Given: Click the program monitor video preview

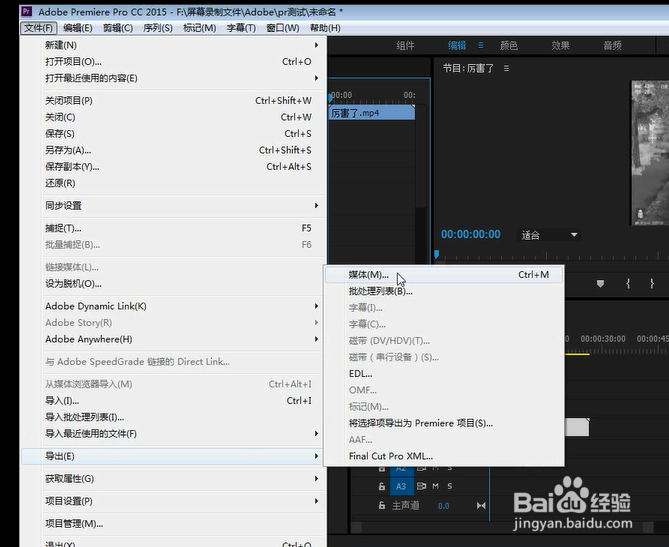Looking at the screenshot, I should pos(650,152).
